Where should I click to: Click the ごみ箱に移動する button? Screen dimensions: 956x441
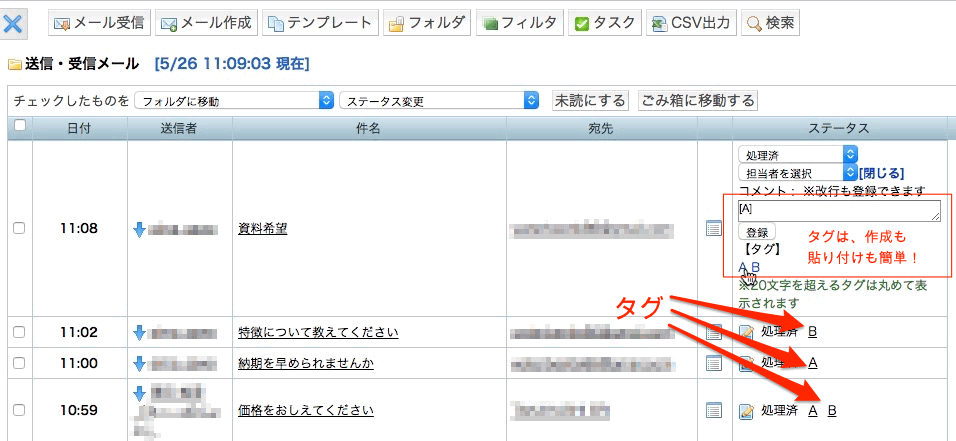pos(697,101)
